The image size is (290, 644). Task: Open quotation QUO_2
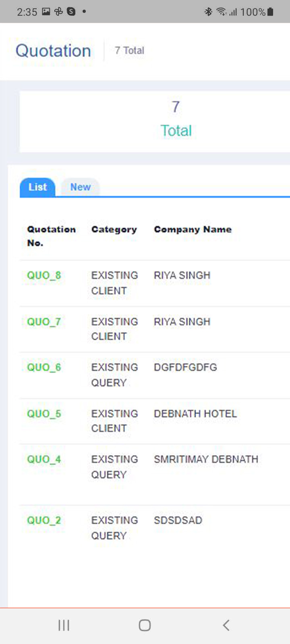coord(44,520)
